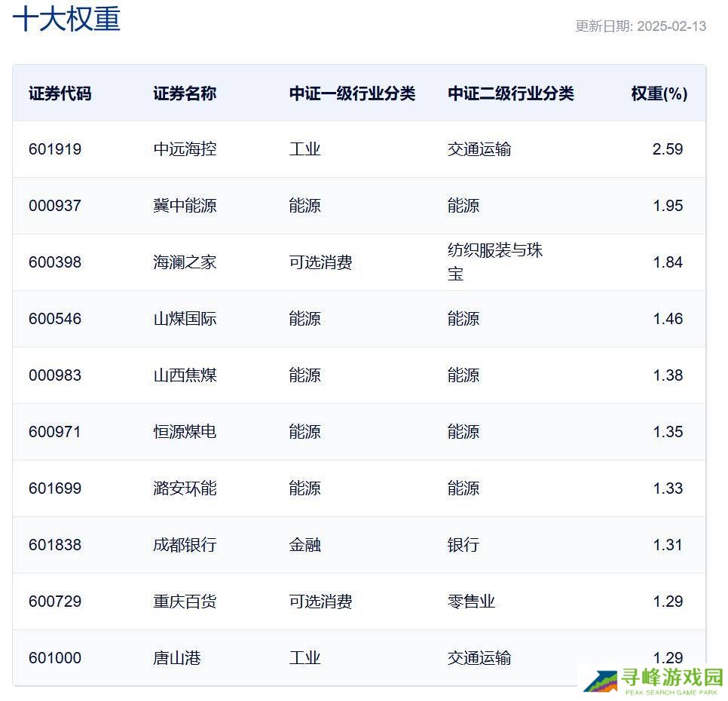Click security code 601838
Viewport: 728px width, 701px height.
[55, 546]
